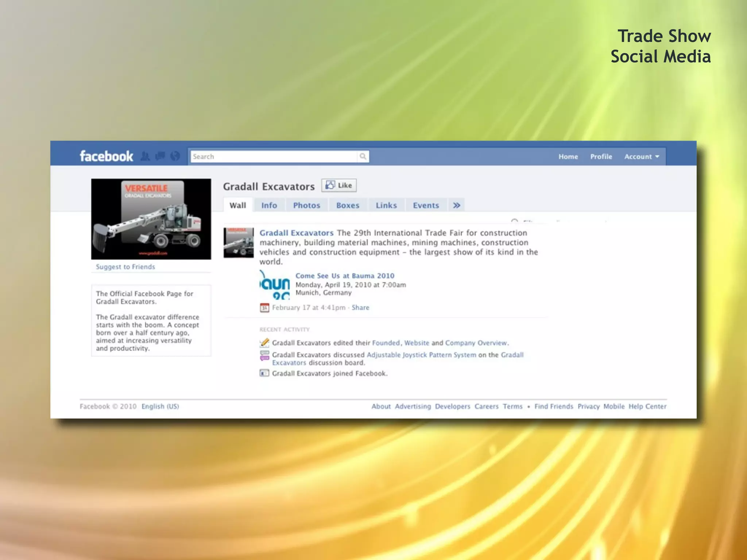Viewport: 747px width, 560px height.
Task: Click the pencil edit activity icon
Action: tap(264, 343)
